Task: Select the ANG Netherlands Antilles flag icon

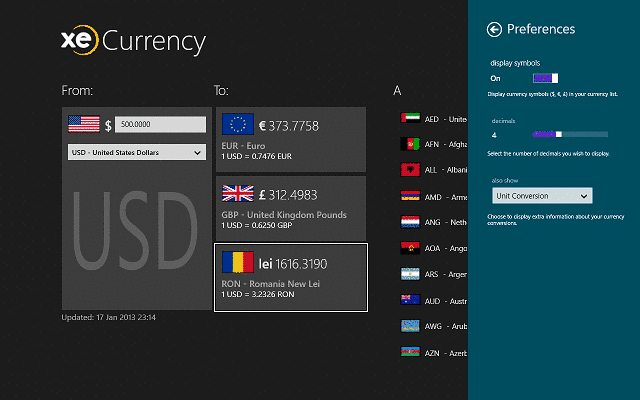Action: click(410, 222)
